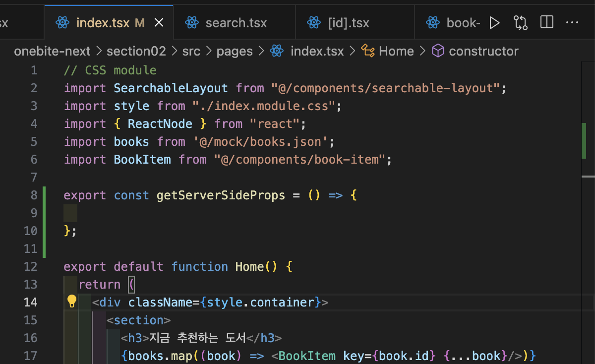Open changes with source control icon
This screenshot has height=364, width=595.
click(x=521, y=23)
